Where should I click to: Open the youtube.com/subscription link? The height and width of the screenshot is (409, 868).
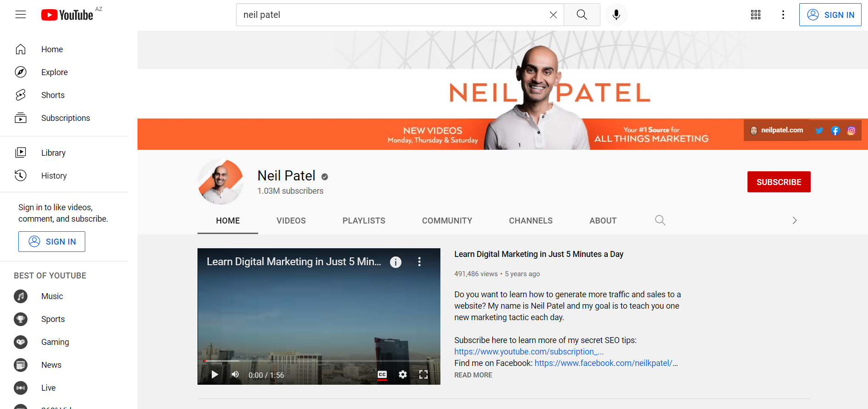point(529,352)
